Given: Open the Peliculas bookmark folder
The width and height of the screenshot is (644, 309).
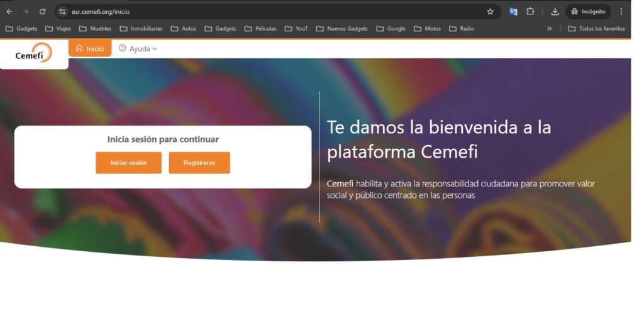Looking at the screenshot, I should point(260,29).
